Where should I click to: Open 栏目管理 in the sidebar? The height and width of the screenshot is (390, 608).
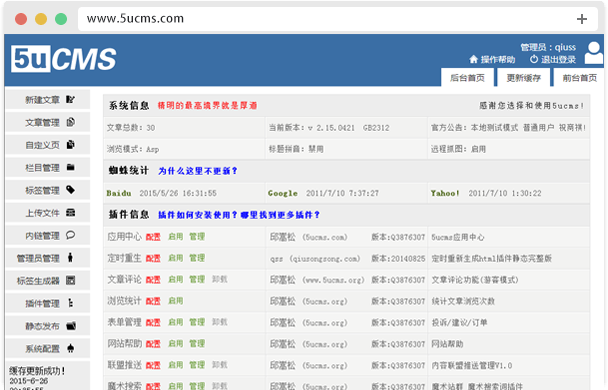pyautogui.click(x=48, y=167)
